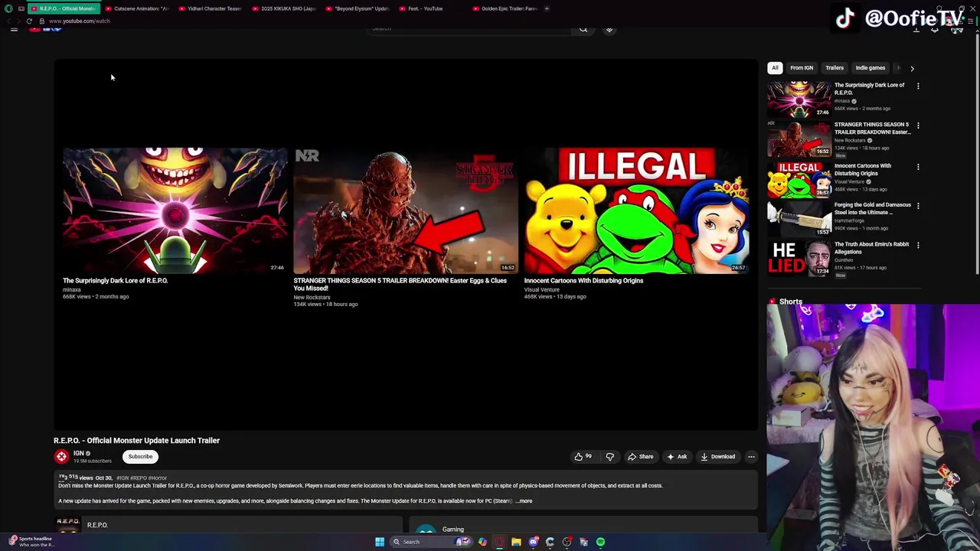Switch to Golden Epic Trailer tab
The image size is (980, 551).
pyautogui.click(x=505, y=8)
